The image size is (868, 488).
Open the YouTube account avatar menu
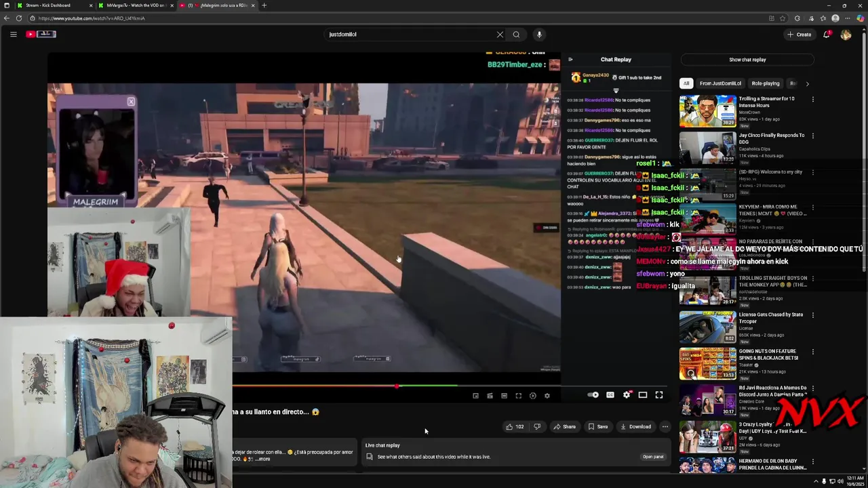click(846, 35)
